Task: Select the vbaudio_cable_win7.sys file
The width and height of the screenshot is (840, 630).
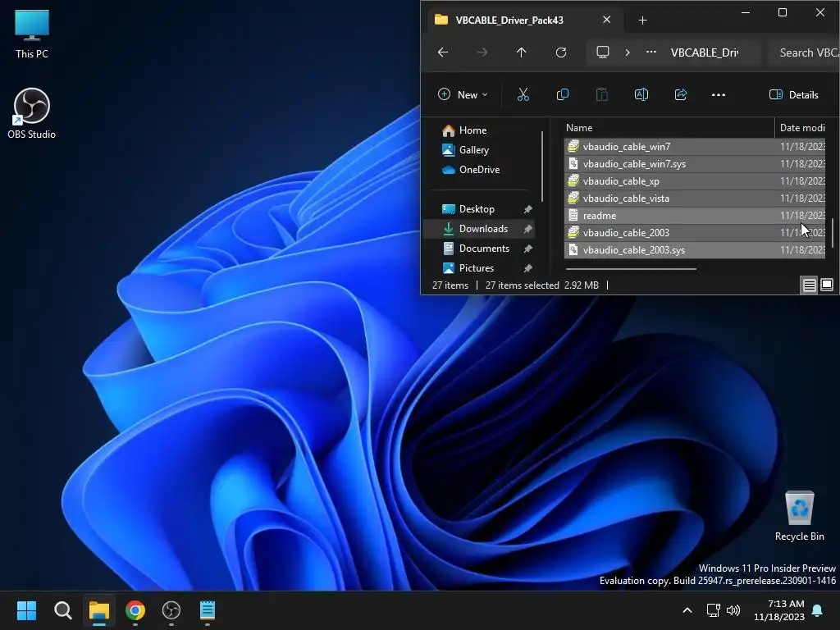Action: pyautogui.click(x=694, y=164)
